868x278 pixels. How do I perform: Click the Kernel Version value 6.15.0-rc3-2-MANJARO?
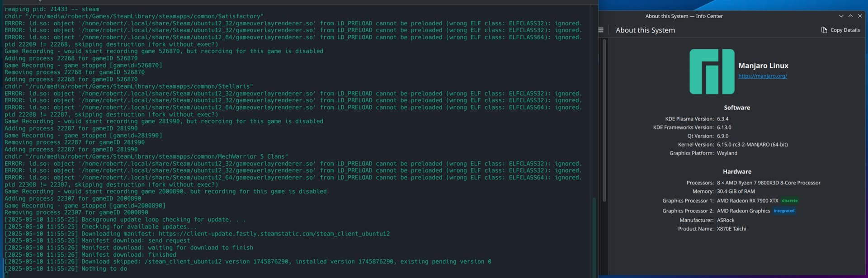(x=752, y=145)
